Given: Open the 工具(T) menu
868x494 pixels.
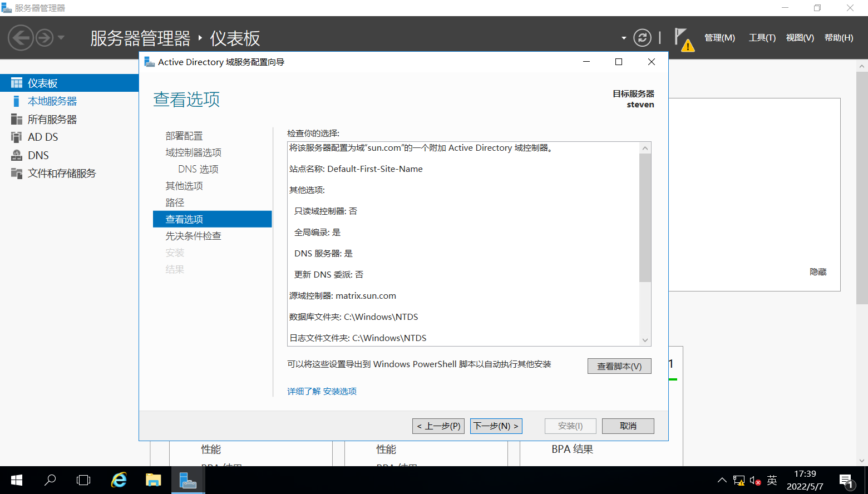Looking at the screenshot, I should tap(762, 38).
